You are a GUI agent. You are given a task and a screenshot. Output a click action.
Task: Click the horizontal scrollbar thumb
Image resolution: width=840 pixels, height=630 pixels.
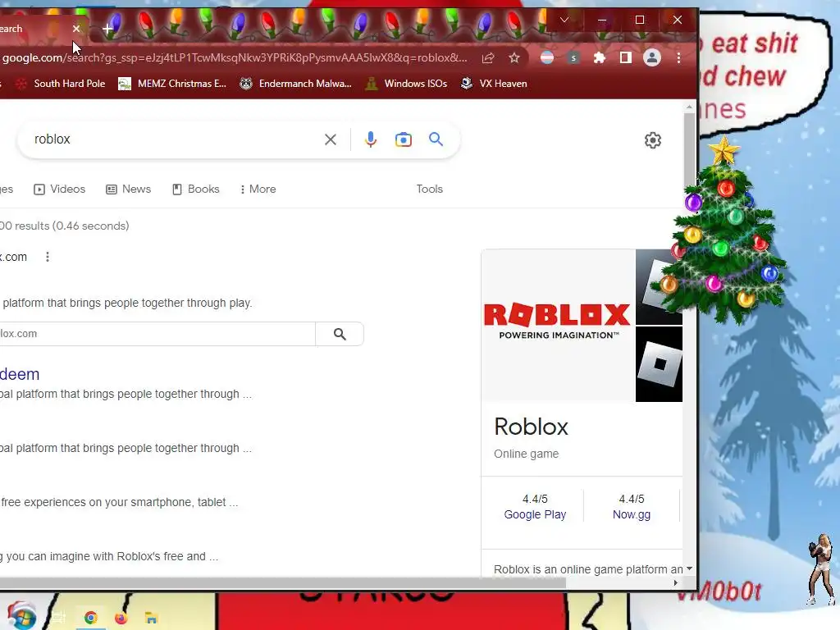(283, 583)
